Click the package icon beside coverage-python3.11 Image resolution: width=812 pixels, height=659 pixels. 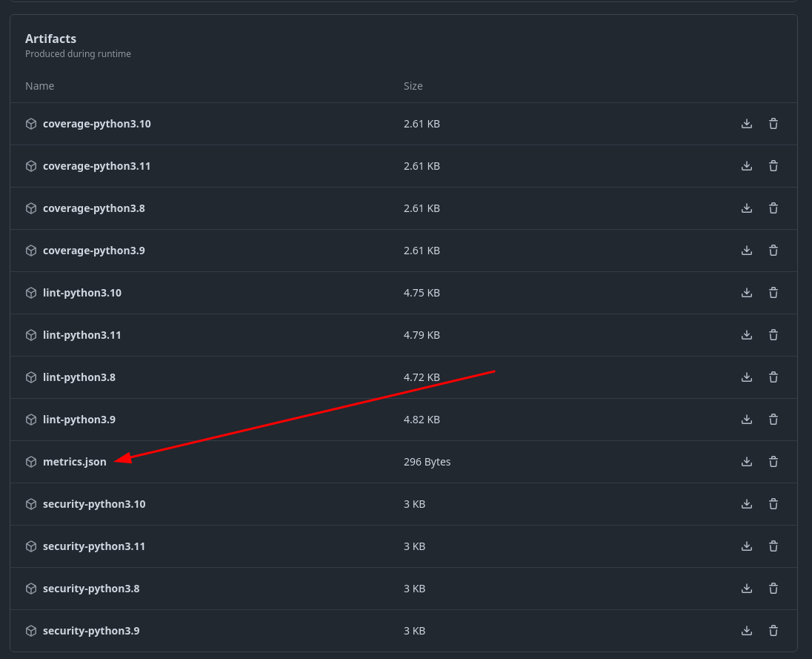31,166
